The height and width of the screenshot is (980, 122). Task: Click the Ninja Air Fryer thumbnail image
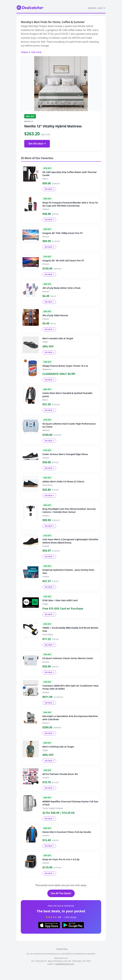(30, 861)
